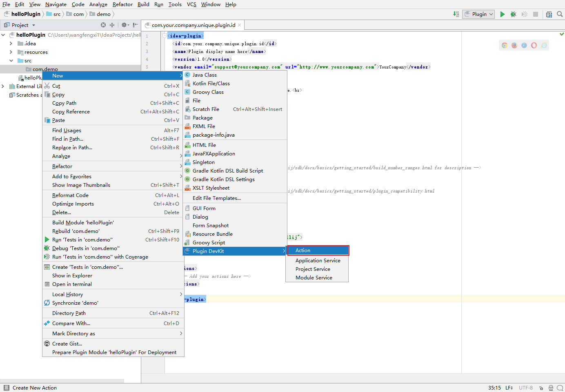Expand External Libraries node
Image resolution: width=565 pixels, height=392 pixels.
(3, 86)
